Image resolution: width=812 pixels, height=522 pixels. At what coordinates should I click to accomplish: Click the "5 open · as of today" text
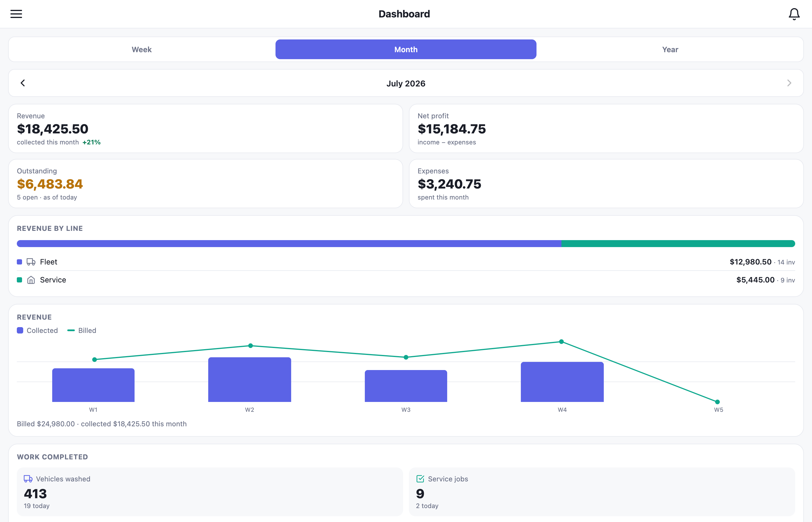pyautogui.click(x=47, y=197)
